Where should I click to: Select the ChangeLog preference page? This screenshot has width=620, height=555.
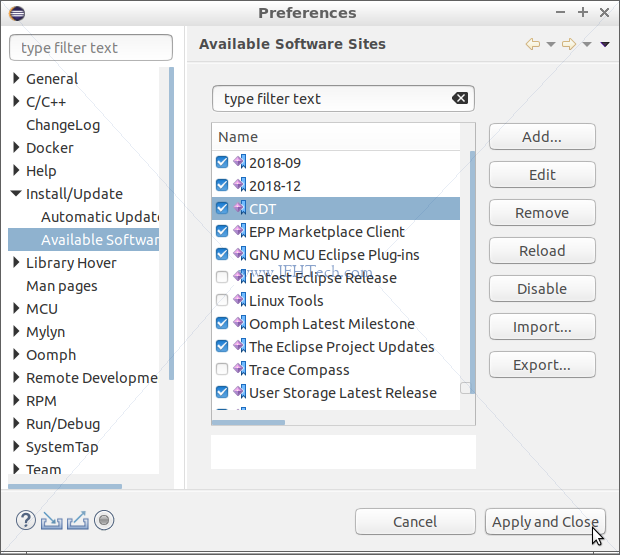pyautogui.click(x=63, y=125)
